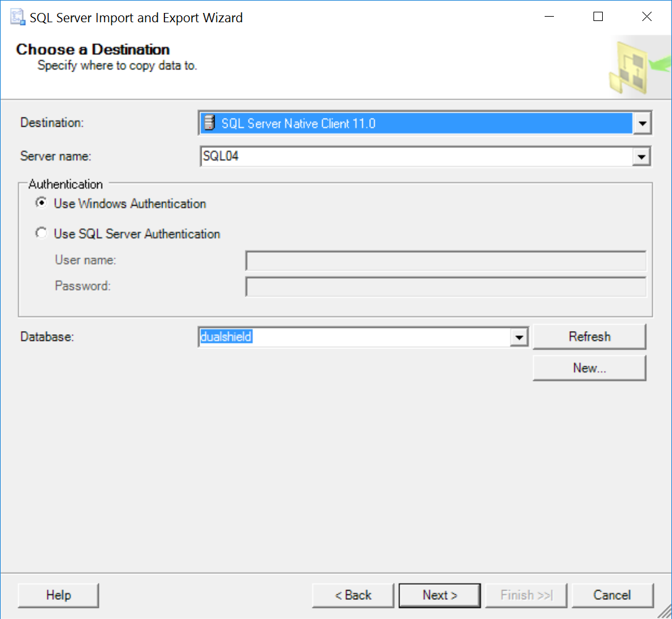Click the Finish >>| button

point(526,595)
